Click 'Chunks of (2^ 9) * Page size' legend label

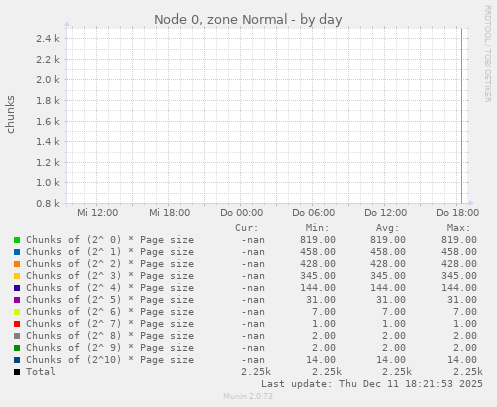click(x=110, y=348)
